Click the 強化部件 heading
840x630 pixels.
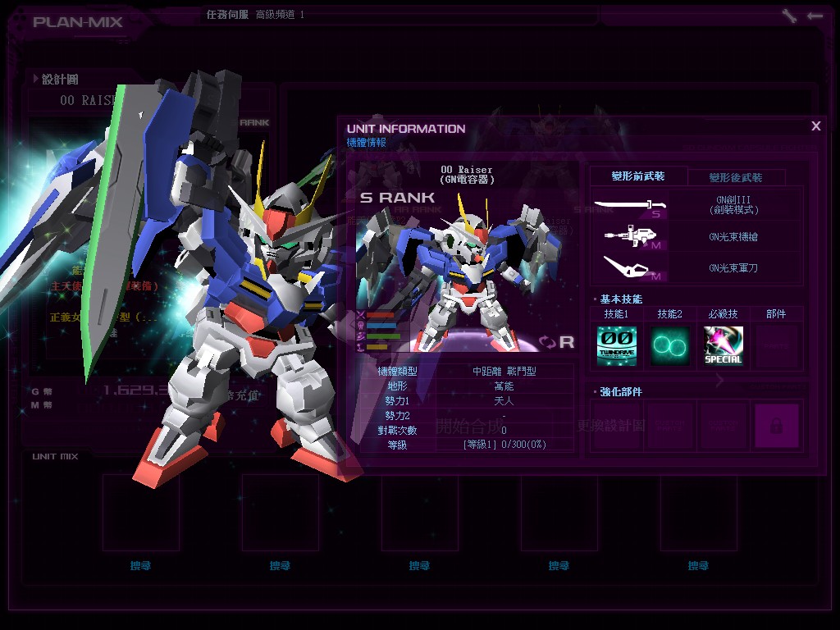pos(620,391)
